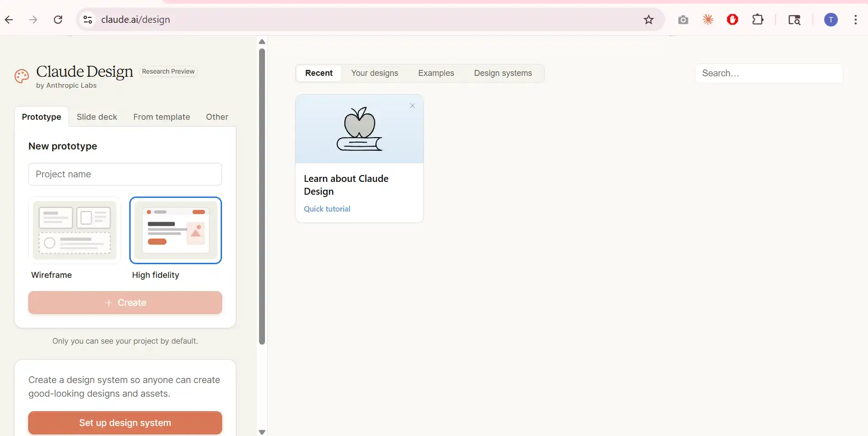Switch to the Prototype tab
The height and width of the screenshot is (436, 868).
tap(42, 117)
